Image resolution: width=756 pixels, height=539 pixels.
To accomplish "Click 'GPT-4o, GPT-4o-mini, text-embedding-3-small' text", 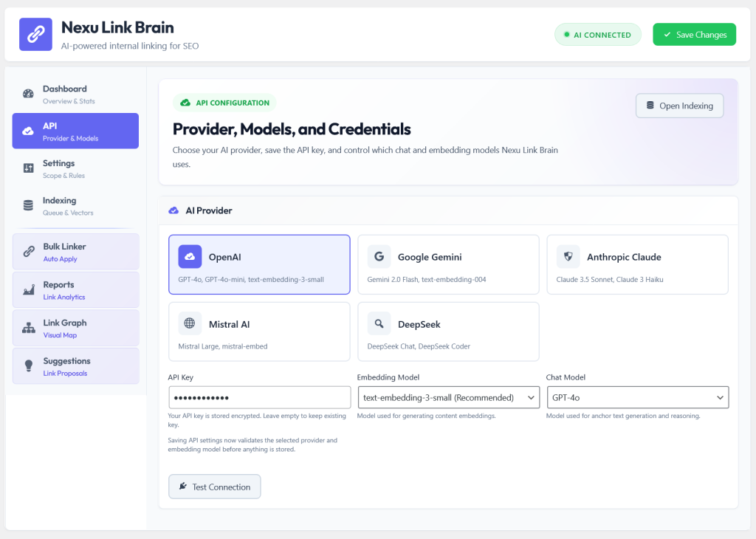I will (x=251, y=279).
